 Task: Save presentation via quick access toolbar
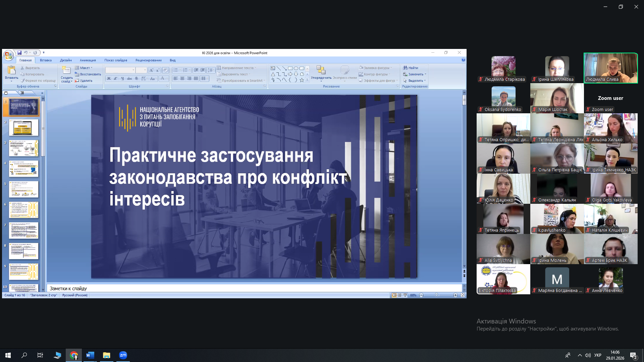(19, 53)
